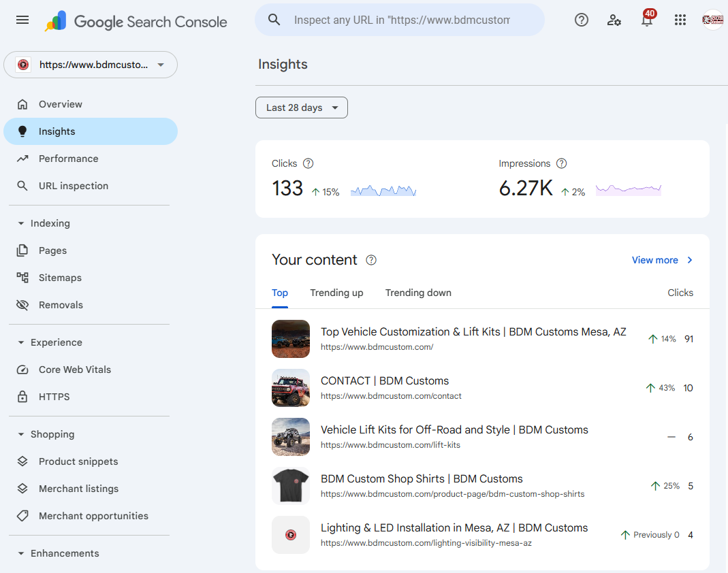Click the Impressions help question icon
Viewport: 728px width, 573px height.
click(561, 163)
